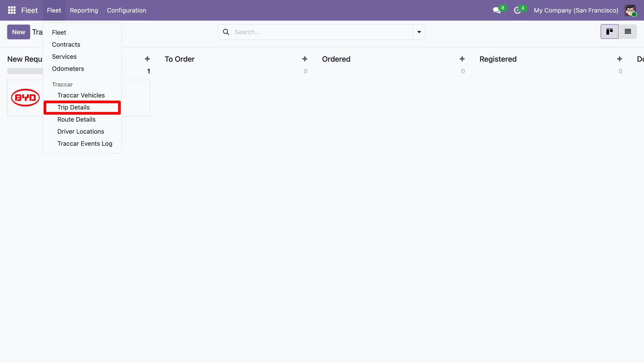Switch company via My Company (San Francisco)
Viewport: 644px width, 363px height.
tap(576, 10)
